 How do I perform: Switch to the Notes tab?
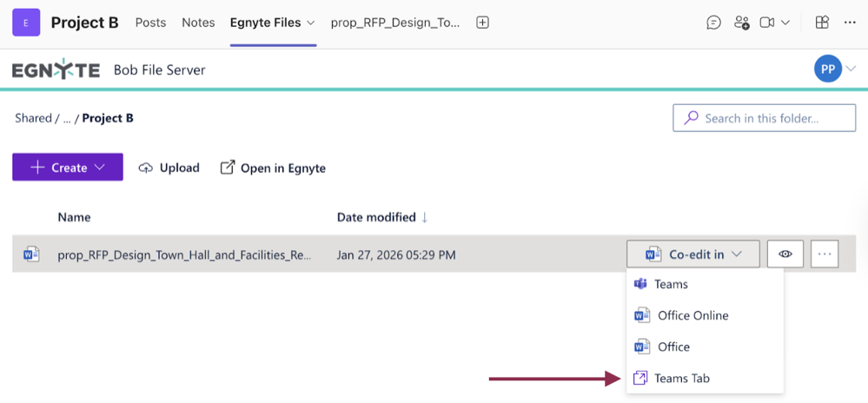[198, 23]
